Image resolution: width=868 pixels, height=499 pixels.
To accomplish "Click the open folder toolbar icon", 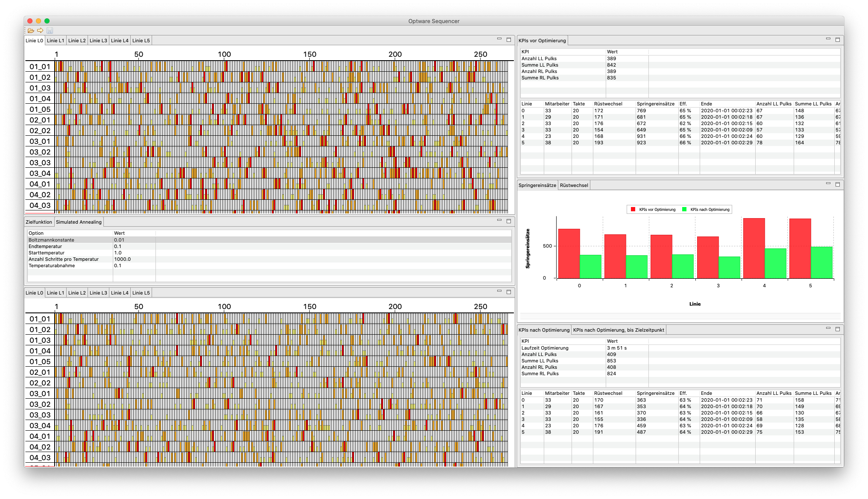I will pos(31,31).
